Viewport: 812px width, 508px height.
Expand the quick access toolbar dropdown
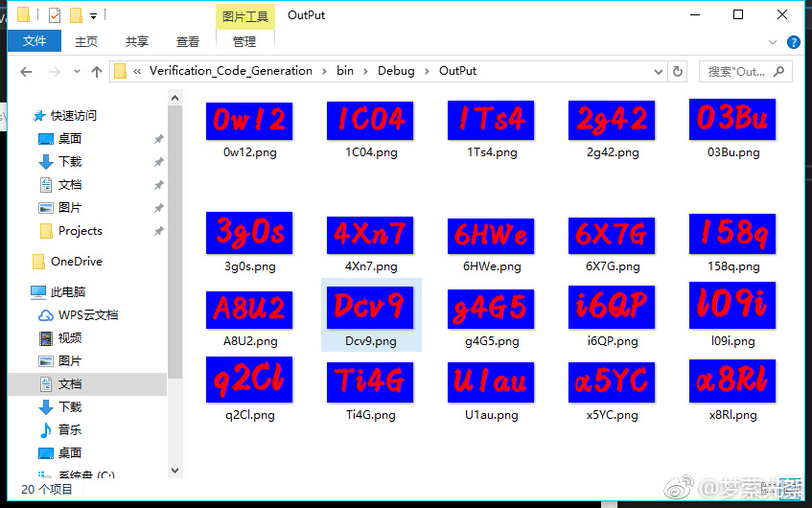coord(93,16)
